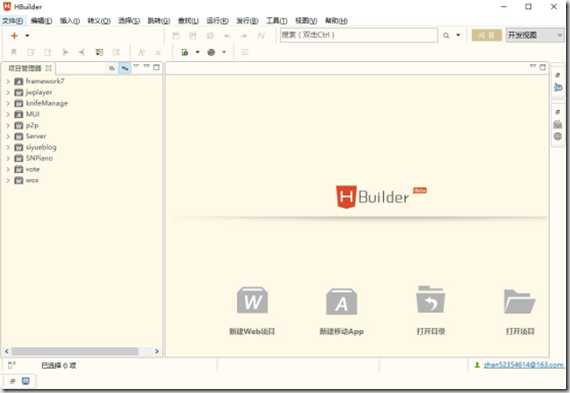
Task: Expand the framework7 project node
Action: pyautogui.click(x=8, y=81)
